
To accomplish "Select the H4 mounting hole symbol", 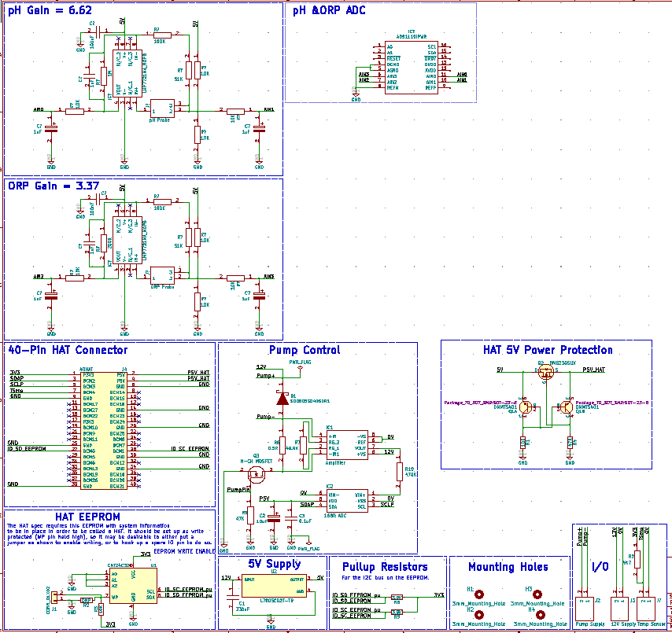I will click(541, 615).
